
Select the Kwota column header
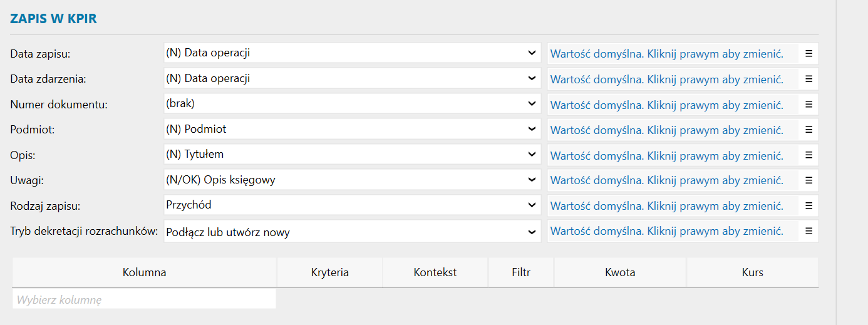click(x=620, y=272)
